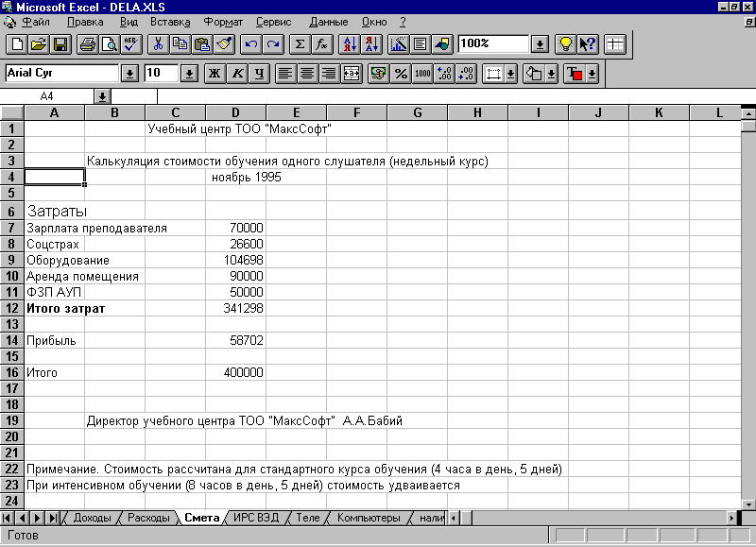This screenshot has height=547, width=756.
Task: Open the zoom 100% dropdown
Action: [x=540, y=44]
